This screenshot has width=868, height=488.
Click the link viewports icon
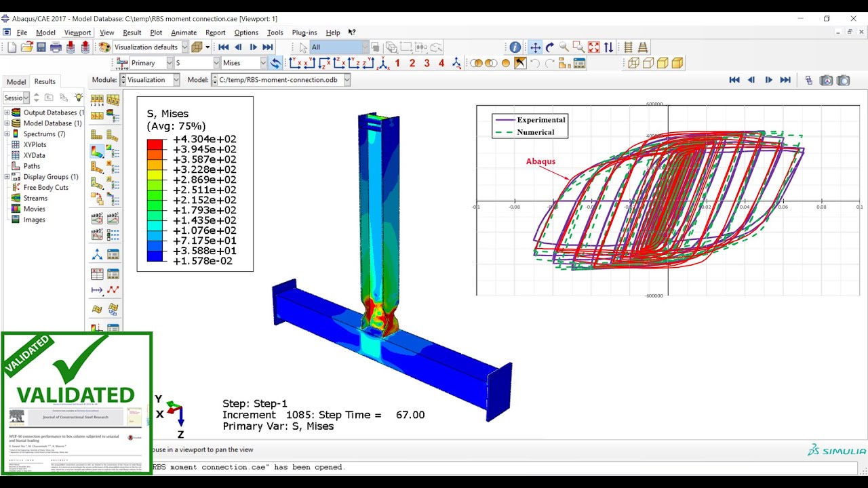click(x=808, y=80)
